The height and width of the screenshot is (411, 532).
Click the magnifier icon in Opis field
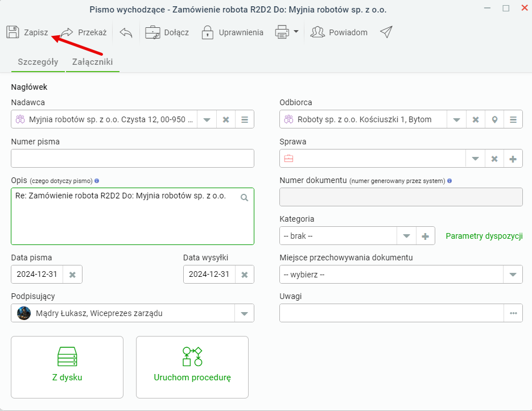point(244,197)
